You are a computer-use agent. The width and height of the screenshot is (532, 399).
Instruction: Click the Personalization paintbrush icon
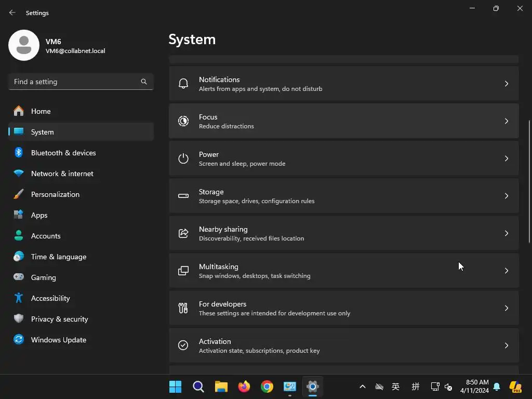coord(19,194)
